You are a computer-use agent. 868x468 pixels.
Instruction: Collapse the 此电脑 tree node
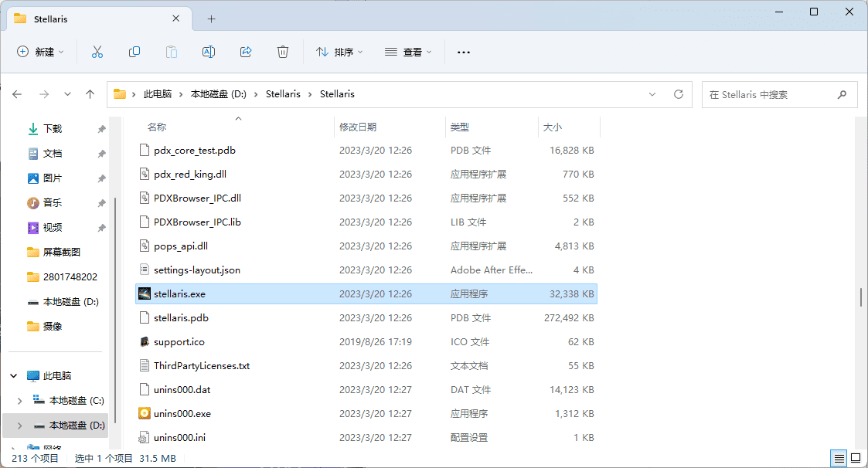click(14, 375)
